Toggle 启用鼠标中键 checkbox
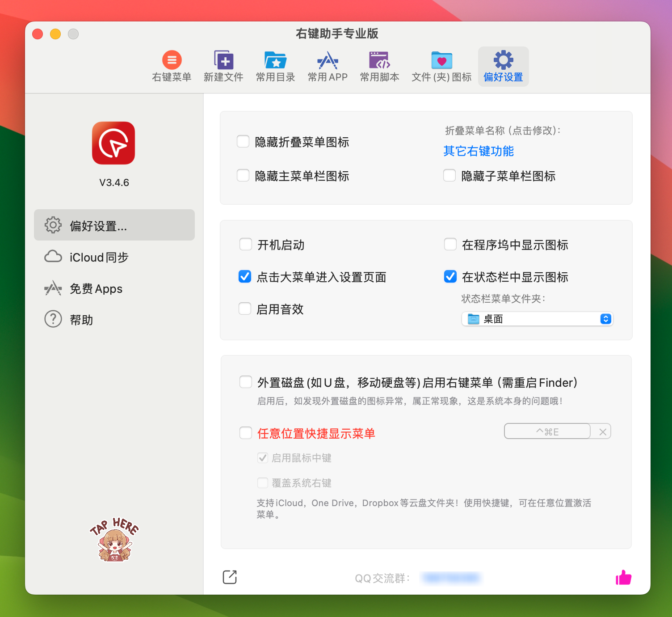Viewport: 672px width, 617px height. click(263, 458)
